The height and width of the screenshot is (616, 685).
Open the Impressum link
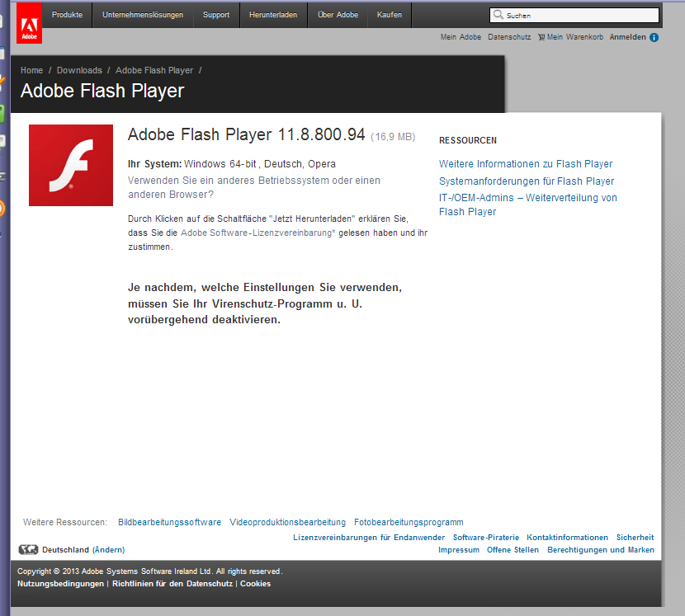(459, 550)
